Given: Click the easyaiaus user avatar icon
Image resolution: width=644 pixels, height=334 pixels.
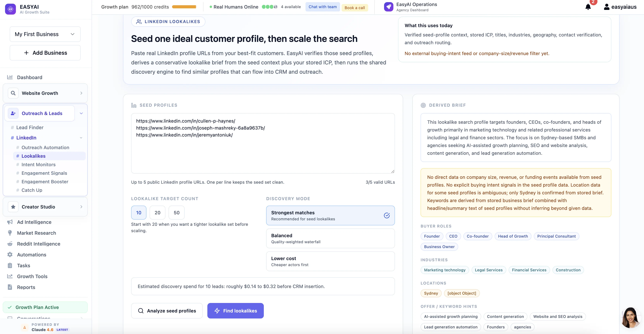Looking at the screenshot, I should [x=607, y=7].
